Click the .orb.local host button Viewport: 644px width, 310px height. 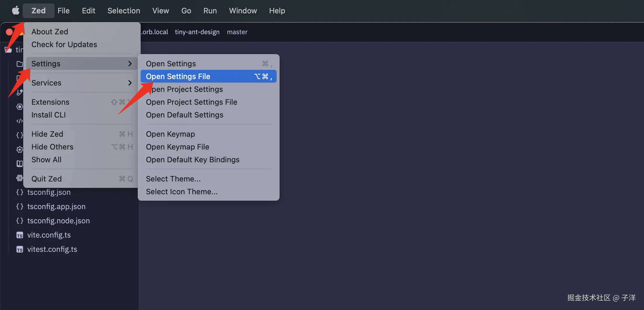coord(155,32)
